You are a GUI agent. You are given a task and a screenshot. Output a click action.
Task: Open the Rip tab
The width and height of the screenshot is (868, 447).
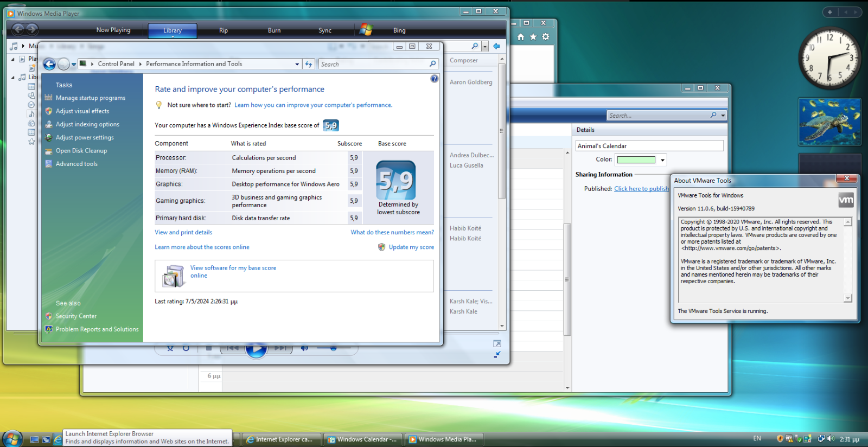coord(224,31)
